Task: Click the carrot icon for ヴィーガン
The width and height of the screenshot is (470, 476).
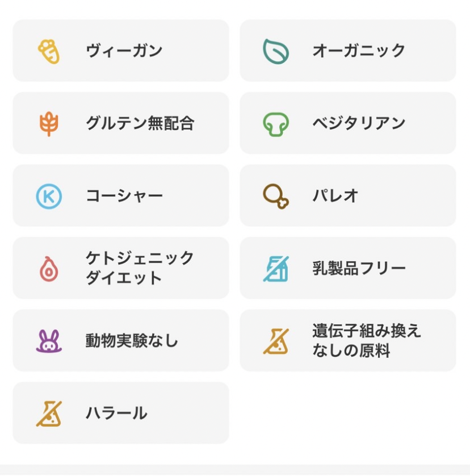Action: tap(49, 51)
